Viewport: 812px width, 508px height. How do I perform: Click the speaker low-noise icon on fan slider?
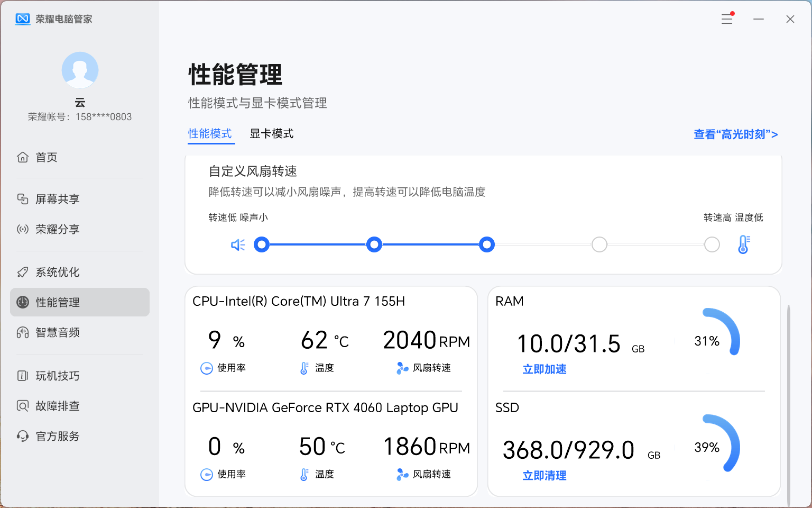tap(238, 245)
